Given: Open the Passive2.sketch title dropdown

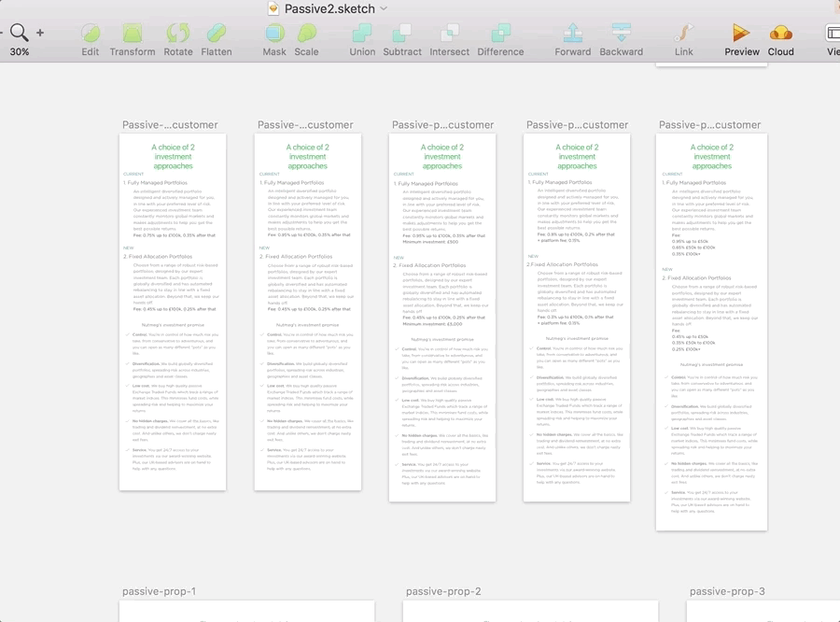Looking at the screenshot, I should coord(383,8).
